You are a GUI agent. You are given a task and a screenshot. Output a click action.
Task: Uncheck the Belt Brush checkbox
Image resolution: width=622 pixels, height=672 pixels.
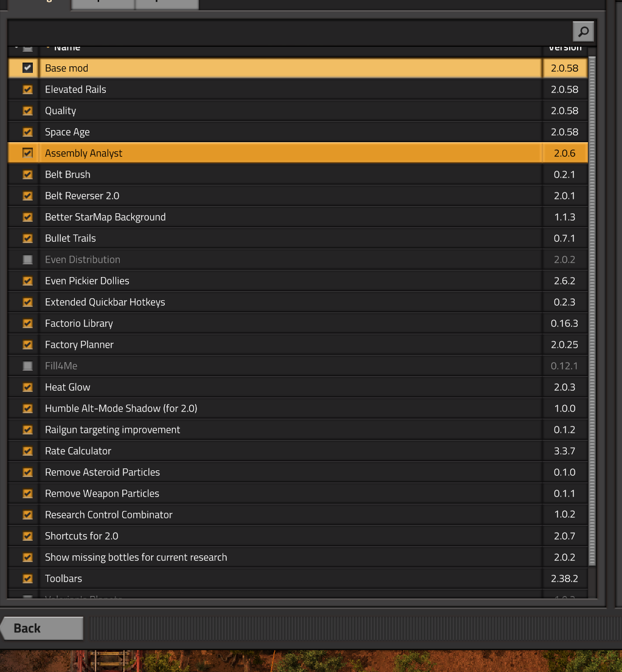click(27, 174)
